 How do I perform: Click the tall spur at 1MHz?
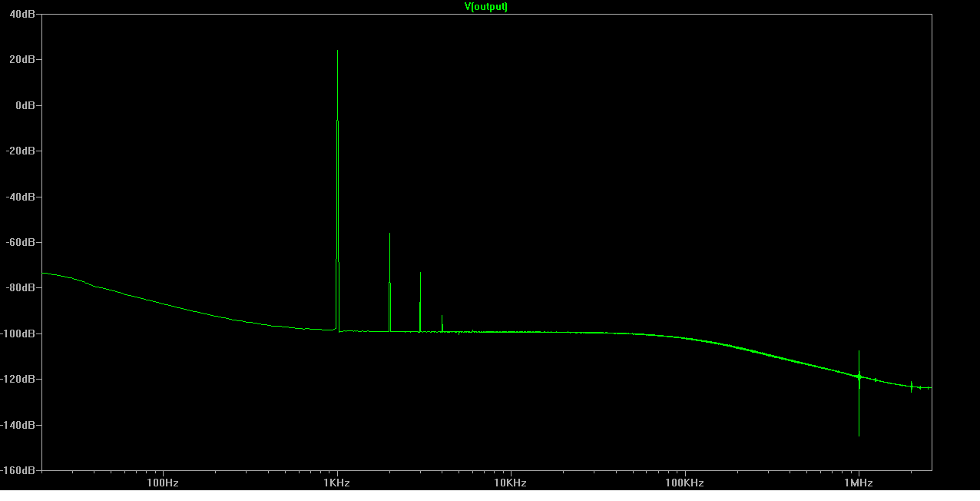click(859, 393)
